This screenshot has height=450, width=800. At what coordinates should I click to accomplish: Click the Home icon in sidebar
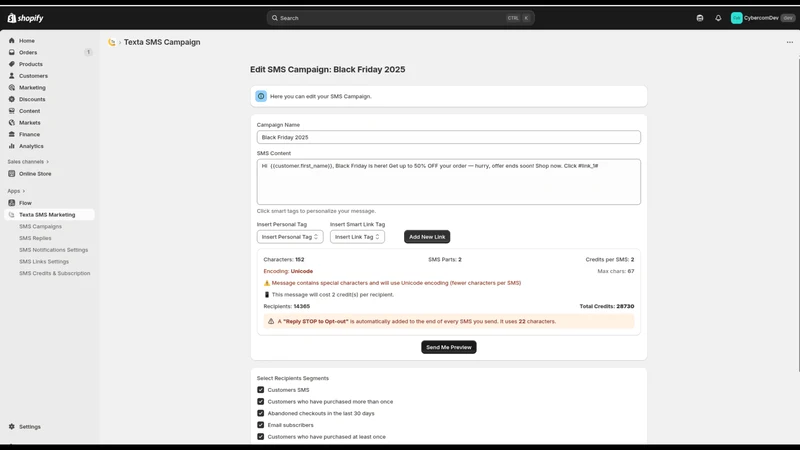click(x=12, y=40)
